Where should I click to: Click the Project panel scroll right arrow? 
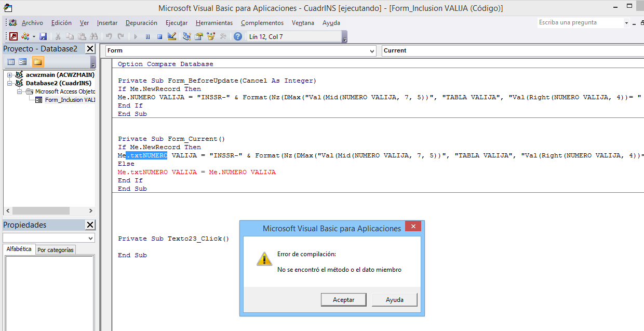pos(91,211)
